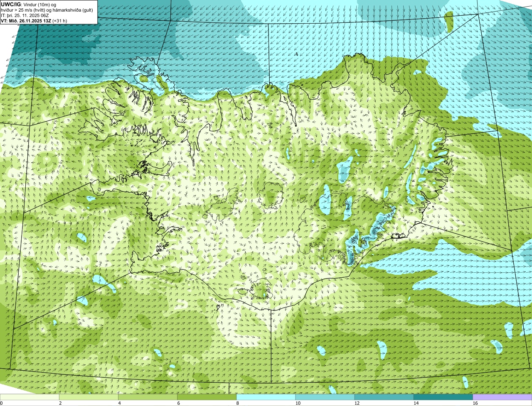Click the legend label '0'
The width and height of the screenshot is (532, 406).
click(x=1, y=403)
